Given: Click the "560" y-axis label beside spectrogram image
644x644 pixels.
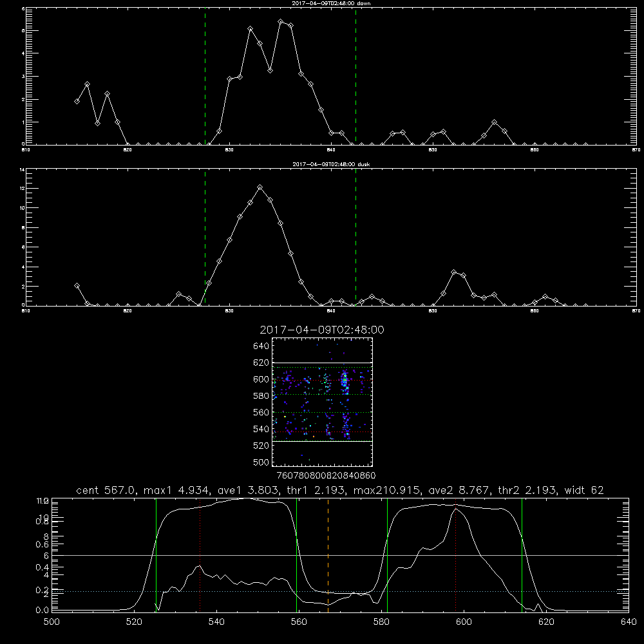Looking at the screenshot, I should [x=261, y=412].
